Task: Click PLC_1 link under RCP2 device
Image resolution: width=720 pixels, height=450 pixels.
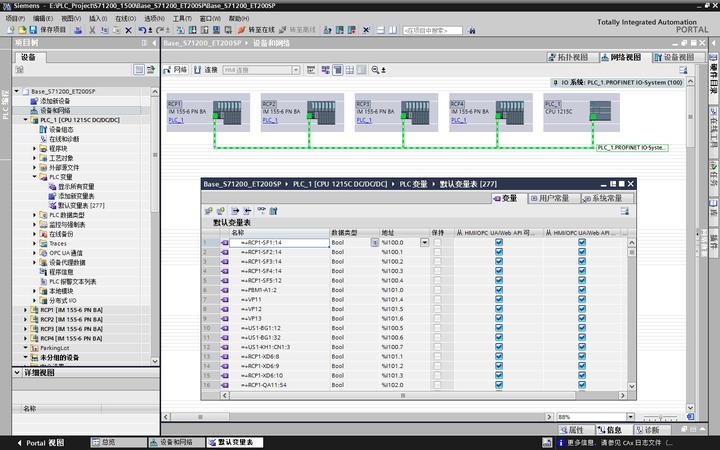Action: point(268,120)
